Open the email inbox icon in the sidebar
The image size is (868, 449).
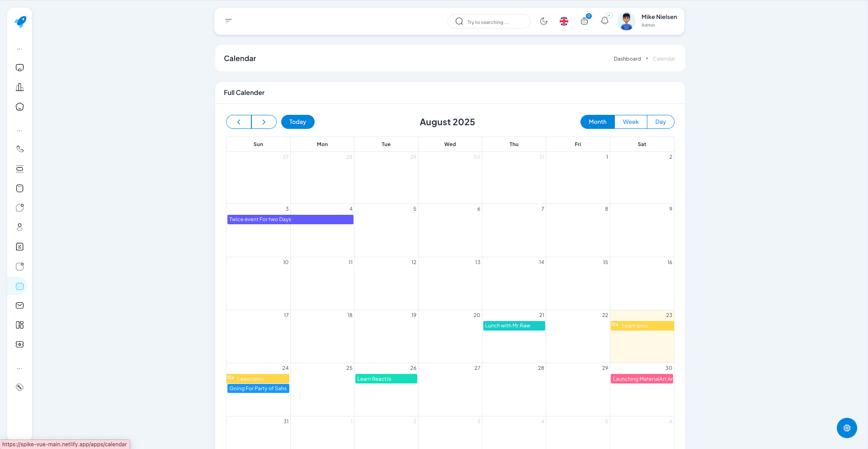coord(19,305)
